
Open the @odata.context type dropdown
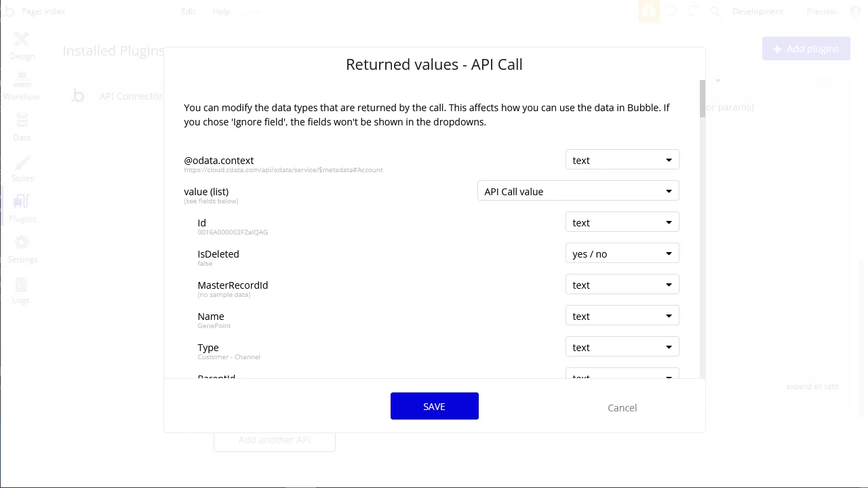point(622,160)
